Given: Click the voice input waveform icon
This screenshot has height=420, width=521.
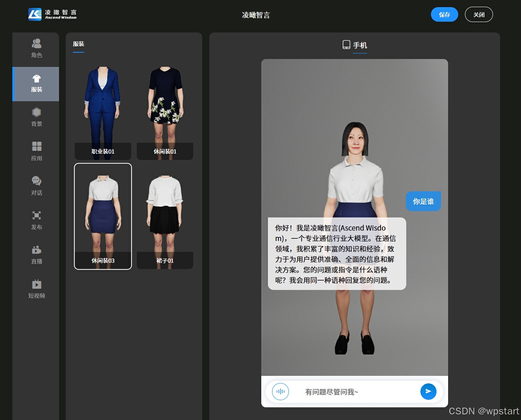Looking at the screenshot, I should point(280,392).
